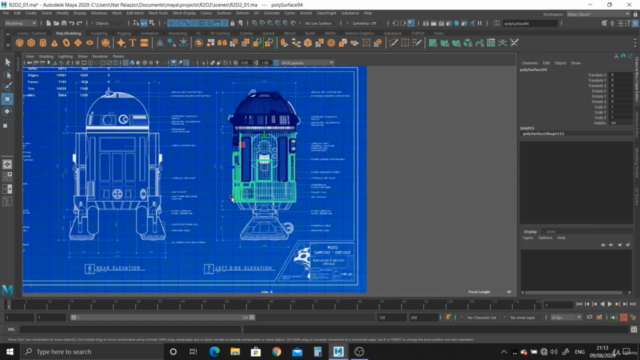Image resolution: width=640 pixels, height=360 pixels.
Task: Click the Multi-Cut tool shelf icon
Action: tap(393, 43)
